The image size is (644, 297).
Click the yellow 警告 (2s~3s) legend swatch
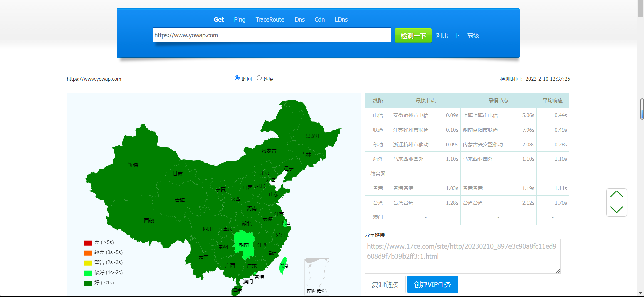click(x=88, y=263)
